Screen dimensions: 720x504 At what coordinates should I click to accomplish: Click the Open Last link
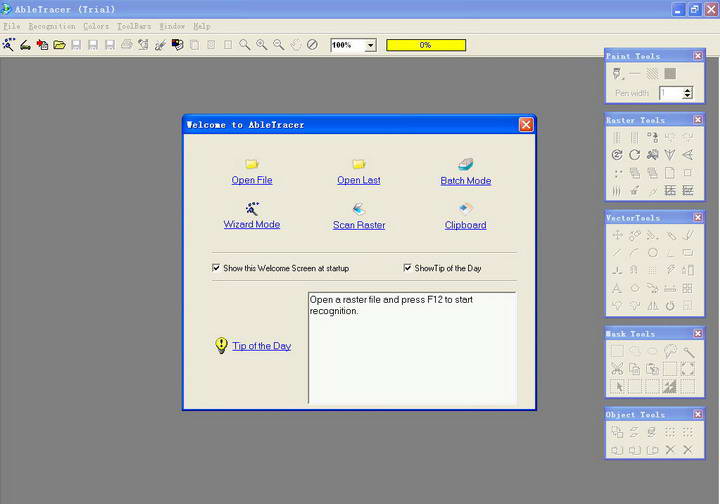359,180
